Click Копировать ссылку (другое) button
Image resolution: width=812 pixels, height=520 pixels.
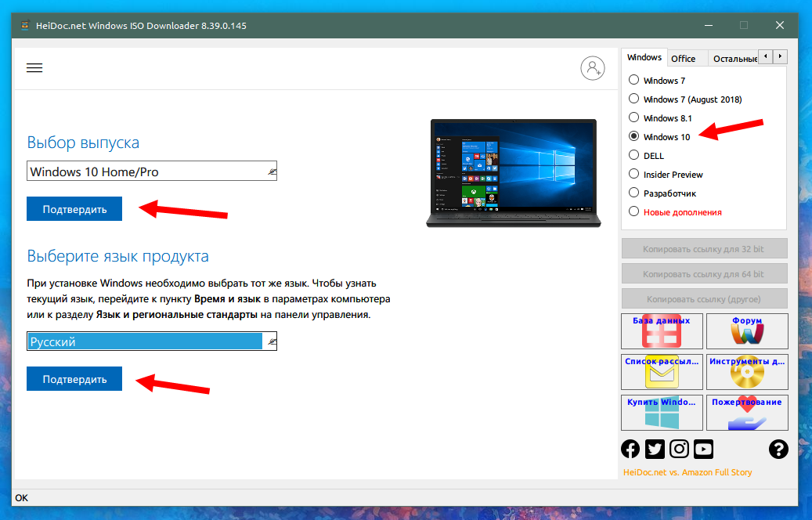pyautogui.click(x=704, y=299)
